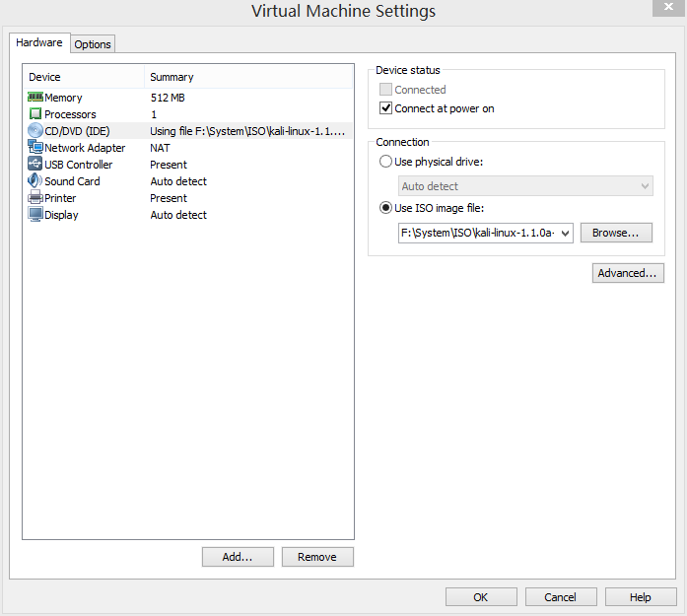Select the Use ISO image file option
The image size is (687, 616).
(x=385, y=208)
